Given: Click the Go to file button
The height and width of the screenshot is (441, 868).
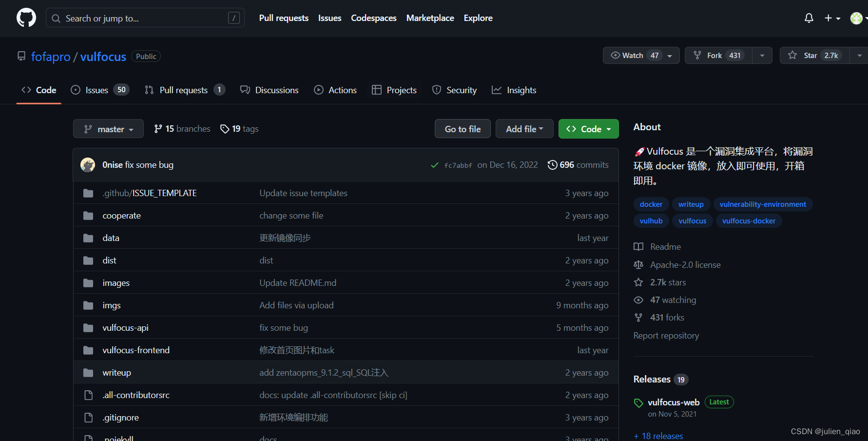Looking at the screenshot, I should [463, 129].
